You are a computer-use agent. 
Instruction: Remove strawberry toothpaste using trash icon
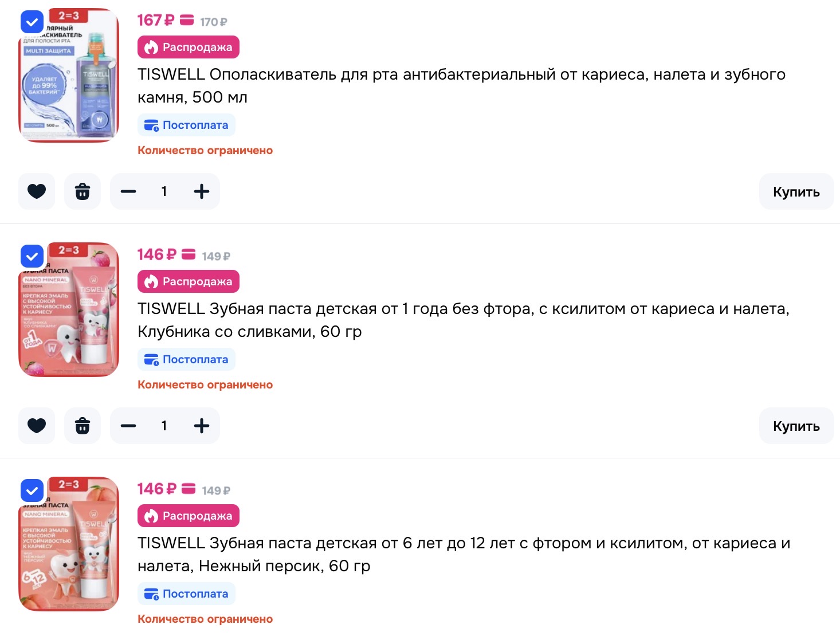coord(83,426)
